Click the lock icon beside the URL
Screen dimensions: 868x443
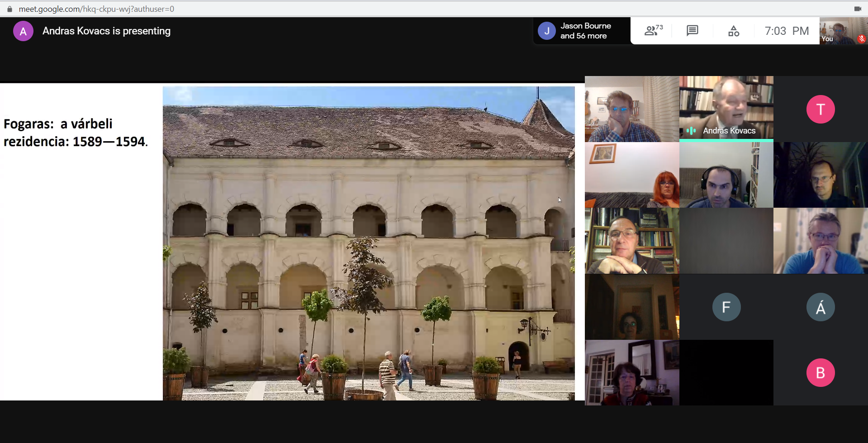click(x=9, y=9)
